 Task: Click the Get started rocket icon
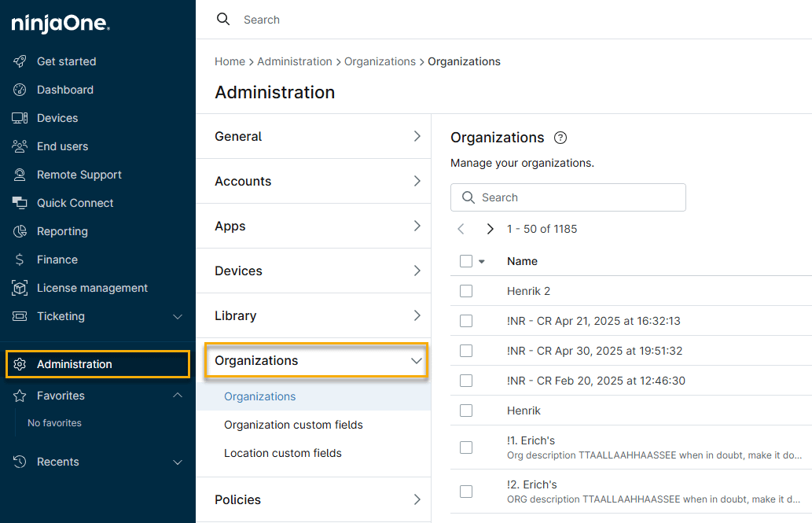tap(20, 61)
